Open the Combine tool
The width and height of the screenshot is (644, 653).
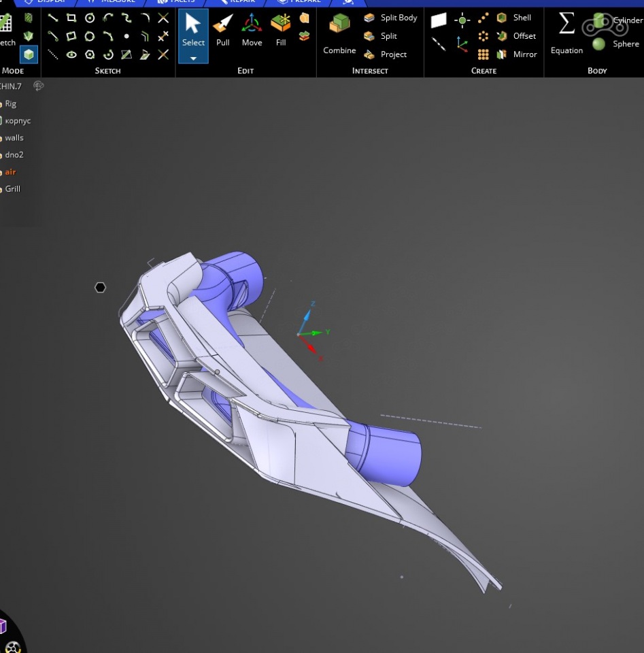(339, 34)
